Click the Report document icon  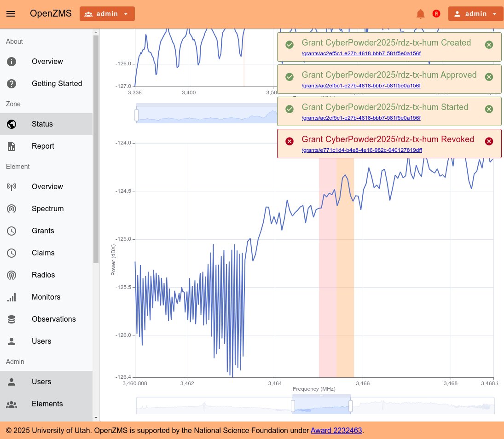point(12,146)
